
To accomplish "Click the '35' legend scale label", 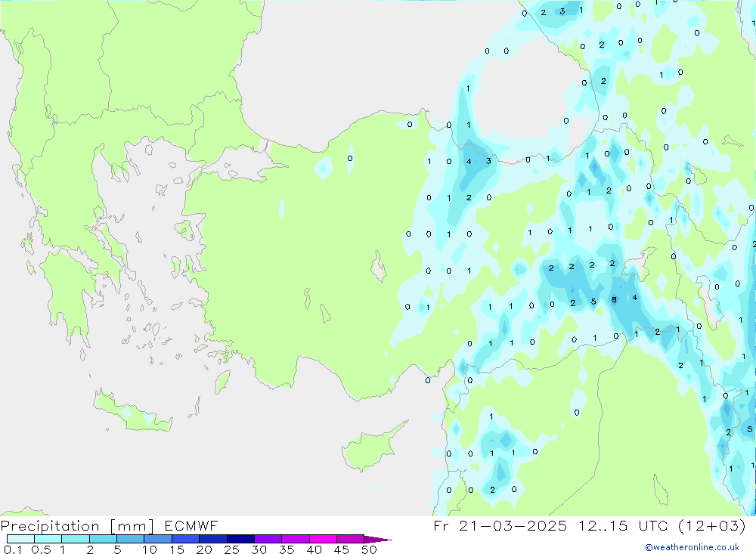I will tap(287, 549).
